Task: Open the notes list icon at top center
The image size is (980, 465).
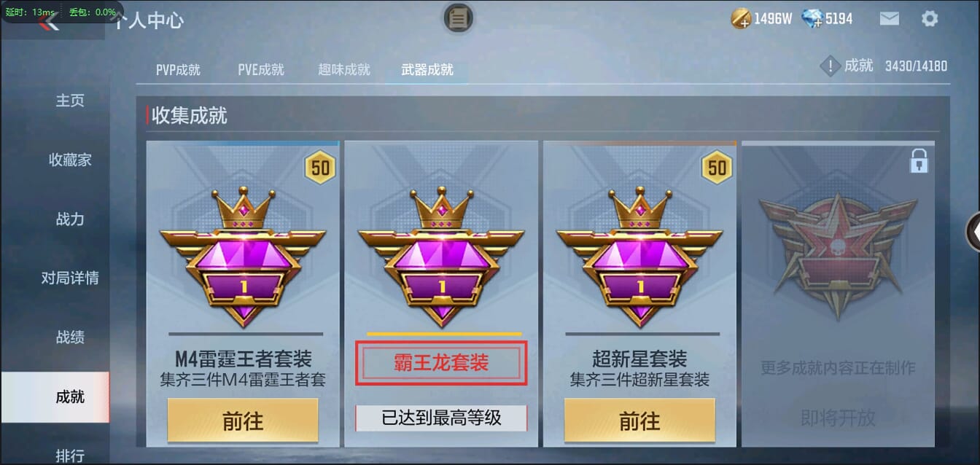Action: pyautogui.click(x=459, y=18)
